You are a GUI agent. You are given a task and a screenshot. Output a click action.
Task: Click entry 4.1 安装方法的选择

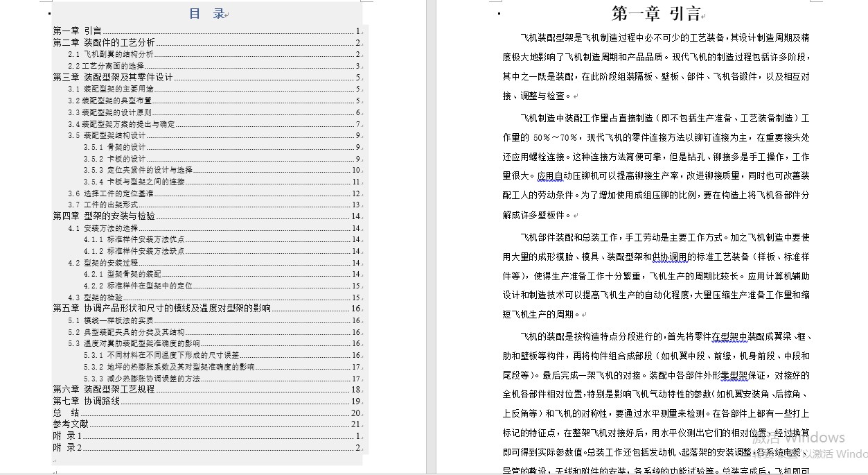pos(214,228)
